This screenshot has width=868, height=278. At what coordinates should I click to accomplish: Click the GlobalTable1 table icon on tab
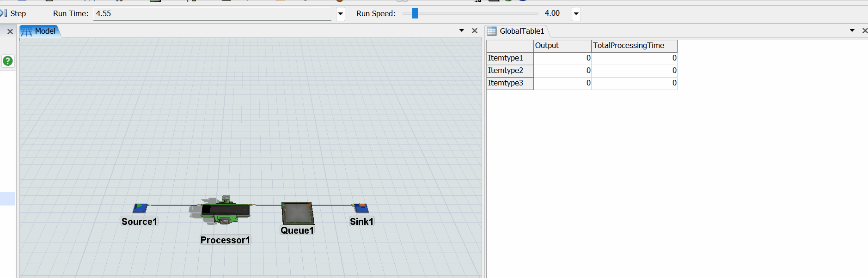pos(492,31)
